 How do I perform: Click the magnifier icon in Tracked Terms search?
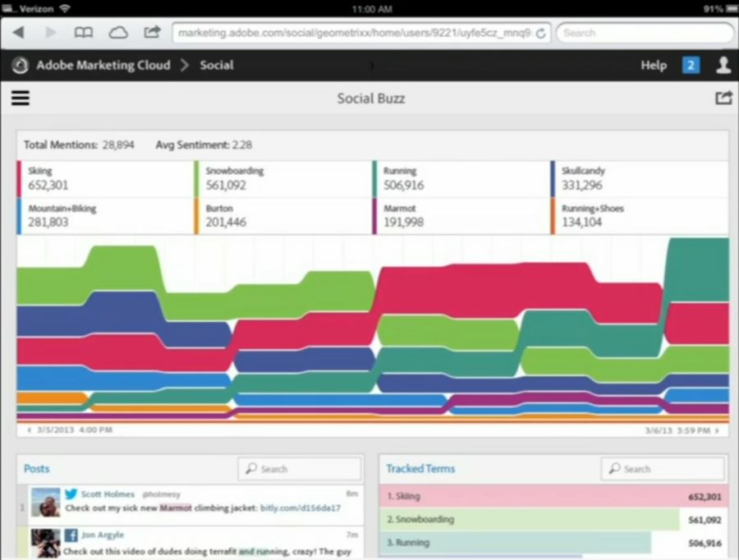[x=614, y=468]
